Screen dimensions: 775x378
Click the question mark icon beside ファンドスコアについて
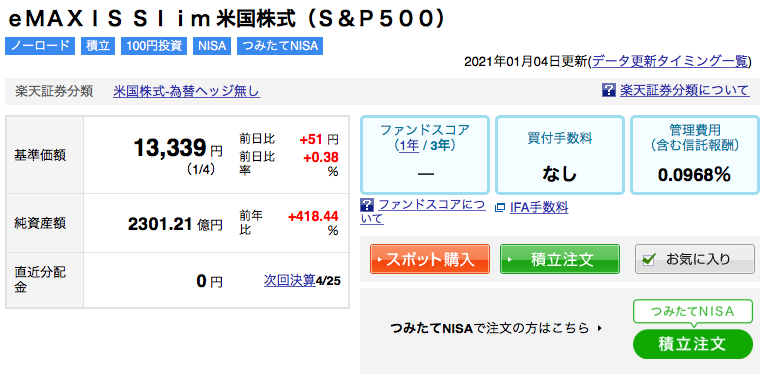pyautogui.click(x=367, y=204)
